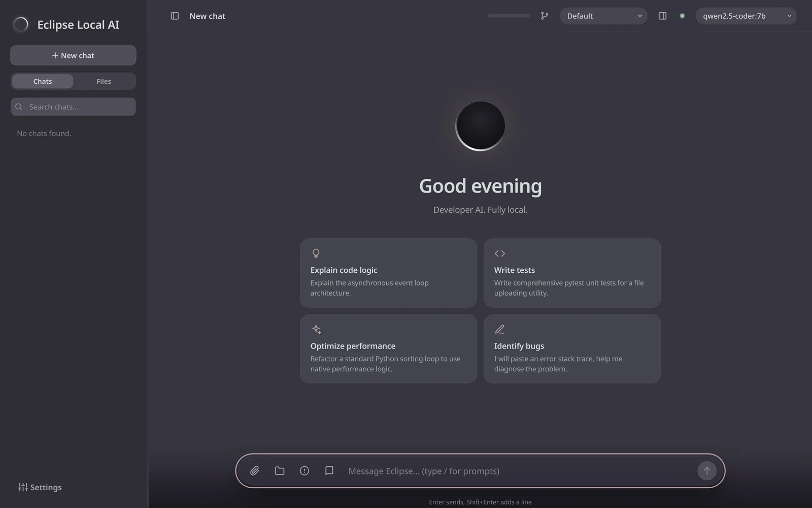The width and height of the screenshot is (812, 508).
Task: Select the Optimize performance suggestion card
Action: pos(388,349)
